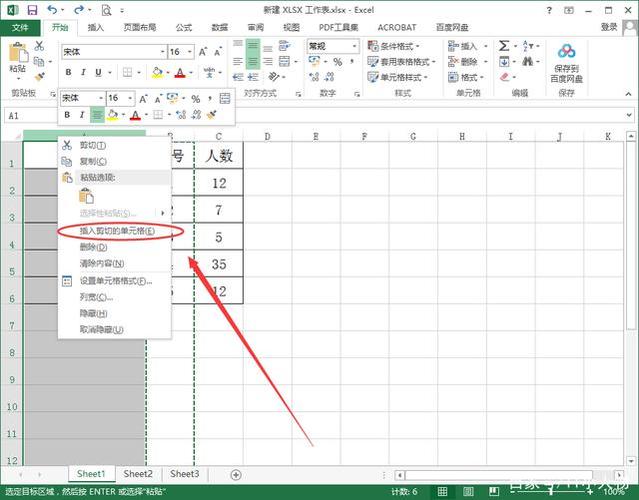Click the 登录 sign-in link
Image resolution: width=639 pixels, height=500 pixels.
tap(609, 27)
